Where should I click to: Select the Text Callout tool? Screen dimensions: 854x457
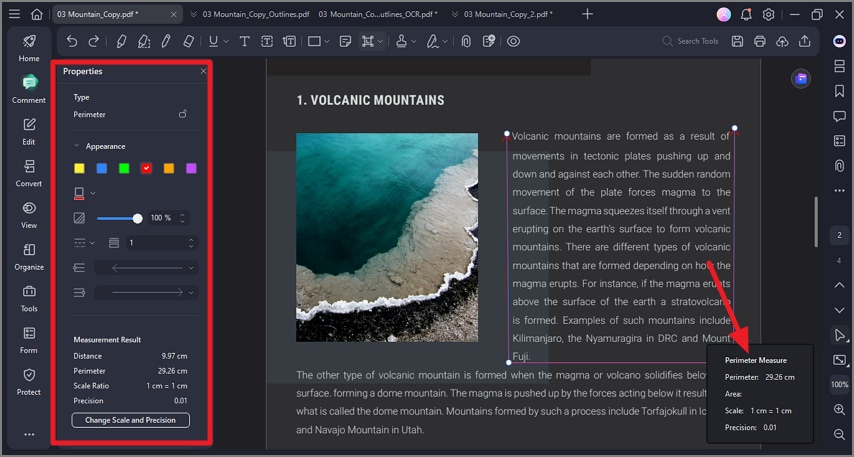(x=289, y=41)
